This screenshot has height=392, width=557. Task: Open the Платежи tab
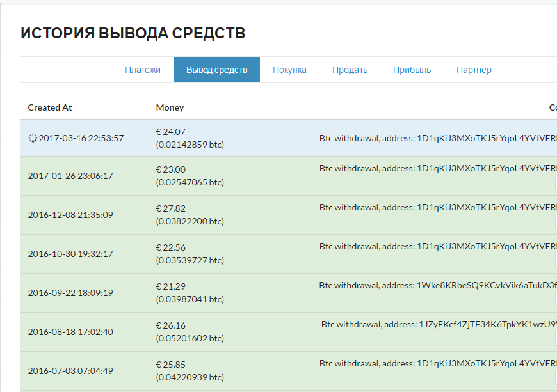tap(142, 70)
